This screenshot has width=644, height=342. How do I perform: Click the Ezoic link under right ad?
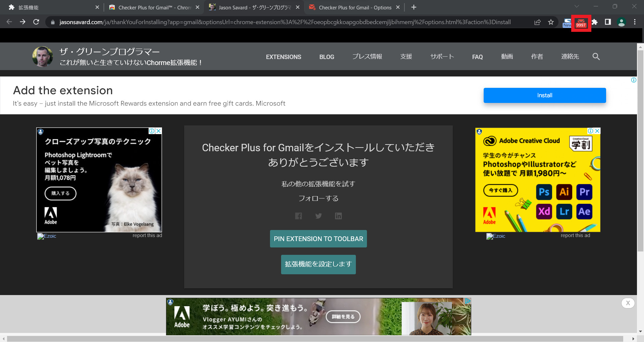[x=496, y=236]
